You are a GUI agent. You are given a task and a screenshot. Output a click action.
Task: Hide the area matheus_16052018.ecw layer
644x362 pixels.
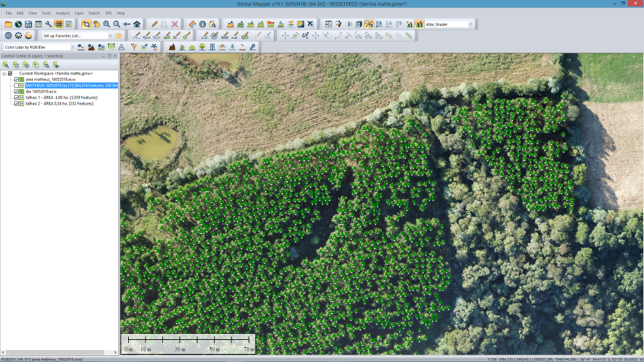(x=17, y=80)
